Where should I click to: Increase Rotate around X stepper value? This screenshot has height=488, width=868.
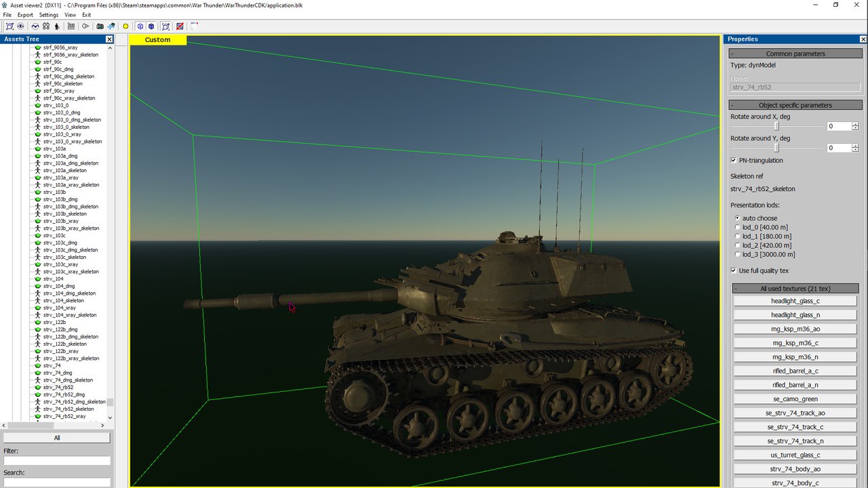tap(855, 124)
